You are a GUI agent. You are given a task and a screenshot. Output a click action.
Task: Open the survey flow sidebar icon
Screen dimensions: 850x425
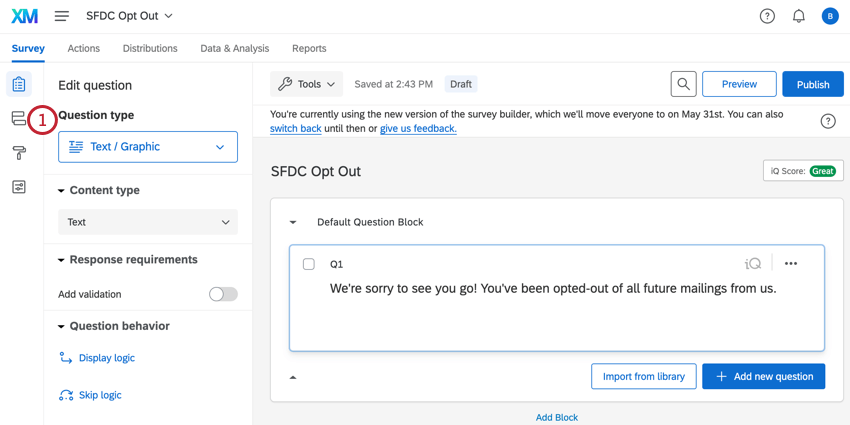pos(19,118)
